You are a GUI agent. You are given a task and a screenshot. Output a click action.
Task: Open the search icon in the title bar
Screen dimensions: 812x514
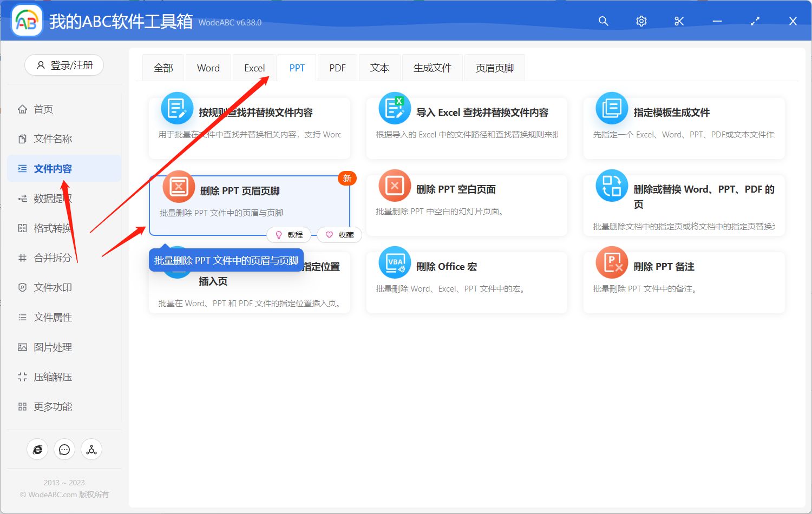tap(603, 21)
